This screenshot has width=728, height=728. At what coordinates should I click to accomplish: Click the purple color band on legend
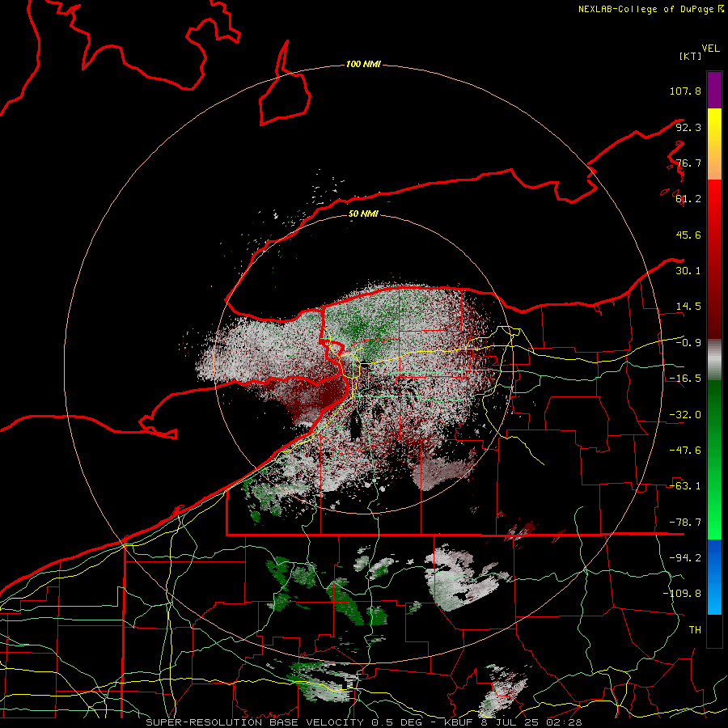point(714,90)
